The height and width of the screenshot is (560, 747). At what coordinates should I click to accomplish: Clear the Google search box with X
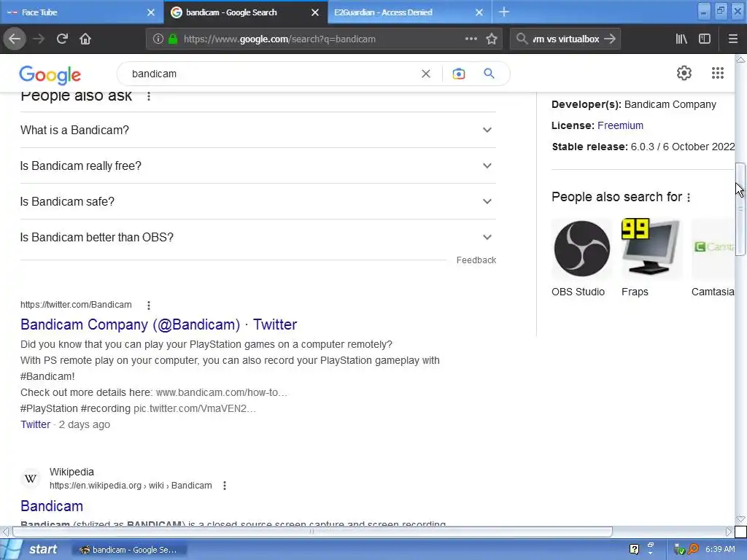point(426,74)
